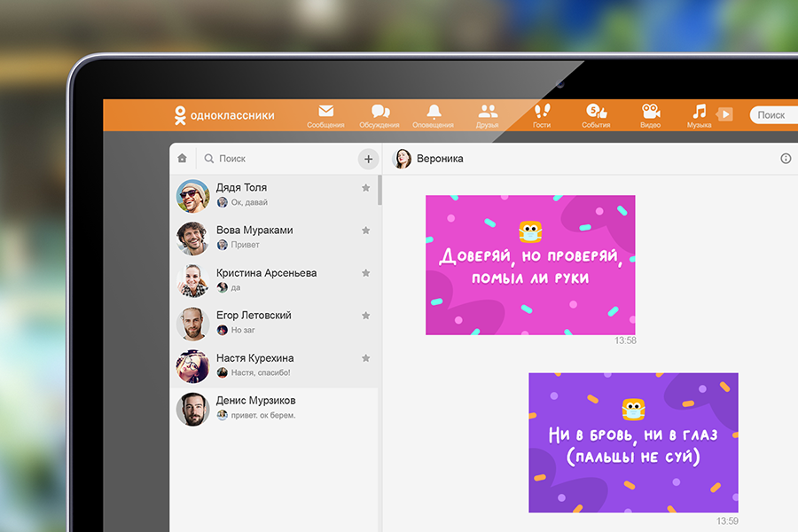The image size is (798, 532).
Task: Click the 13:59 message timestamp
Action: [x=727, y=520]
